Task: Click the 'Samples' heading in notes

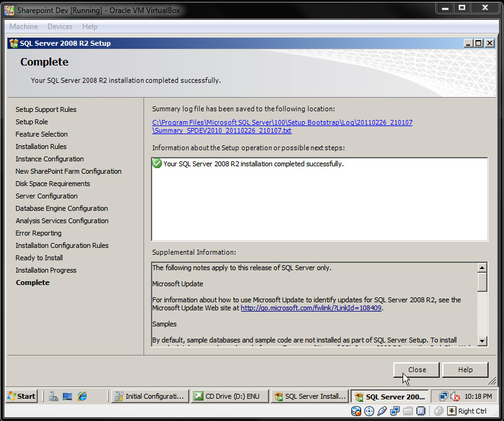Action: coord(164,324)
